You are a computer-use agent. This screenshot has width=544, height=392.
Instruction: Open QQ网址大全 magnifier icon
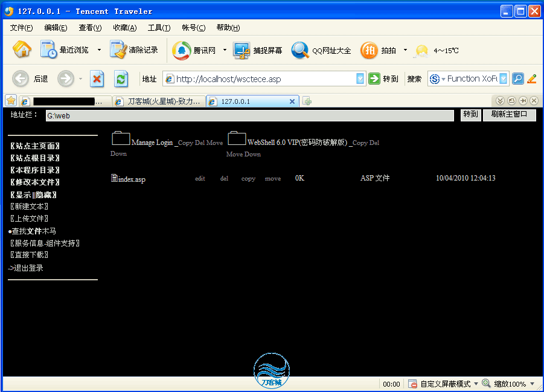[x=300, y=50]
